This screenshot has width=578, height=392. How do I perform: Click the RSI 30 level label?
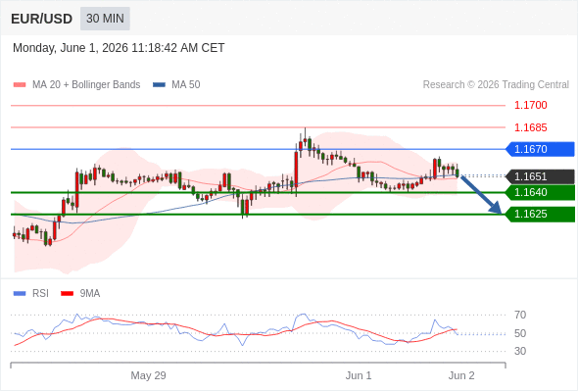(520, 351)
